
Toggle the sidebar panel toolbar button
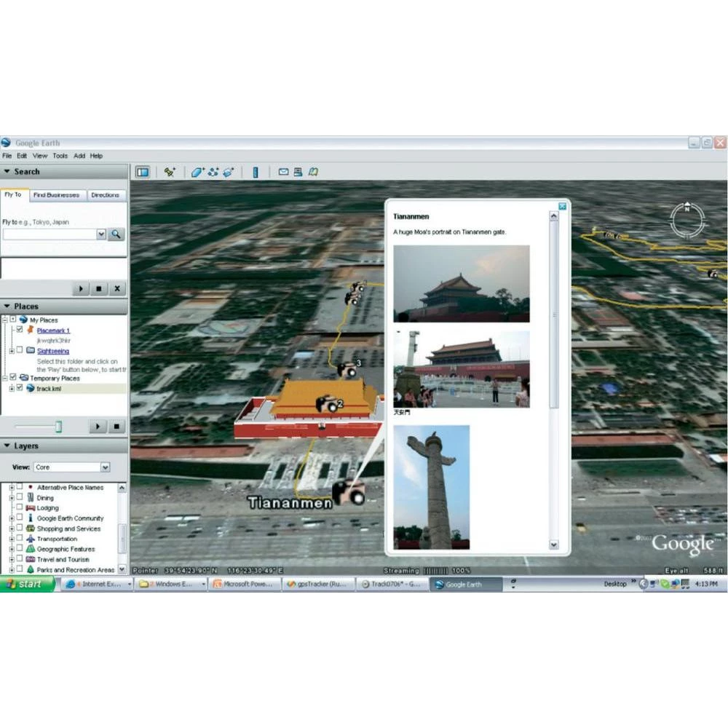143,173
